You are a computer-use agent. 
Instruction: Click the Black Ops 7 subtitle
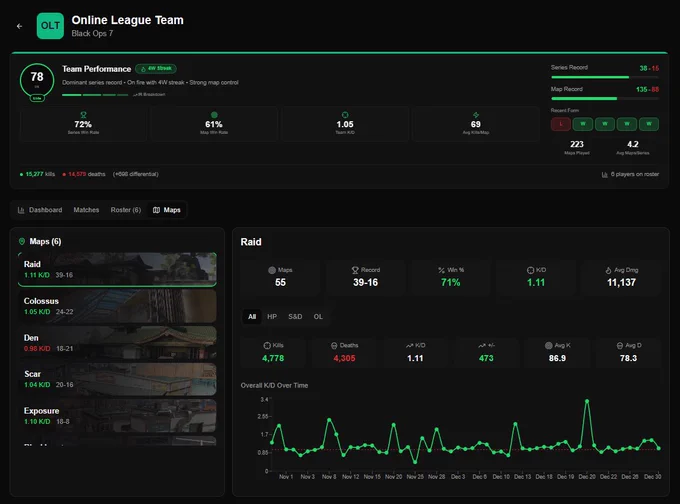[x=92, y=33]
